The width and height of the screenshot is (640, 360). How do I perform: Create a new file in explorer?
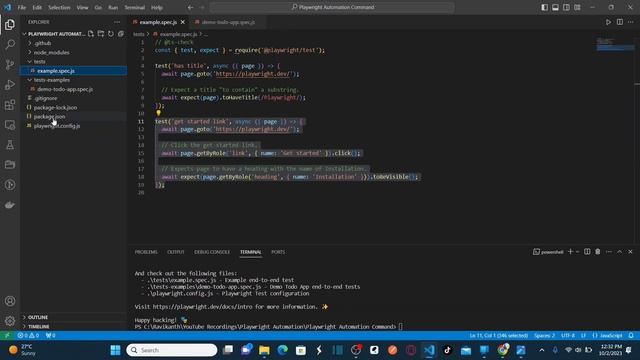[x=91, y=34]
